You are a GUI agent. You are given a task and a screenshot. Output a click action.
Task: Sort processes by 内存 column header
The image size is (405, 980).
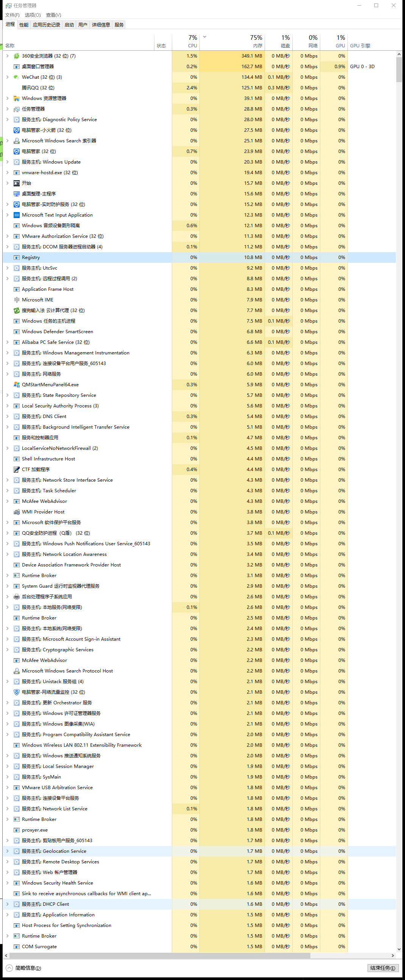coord(232,42)
